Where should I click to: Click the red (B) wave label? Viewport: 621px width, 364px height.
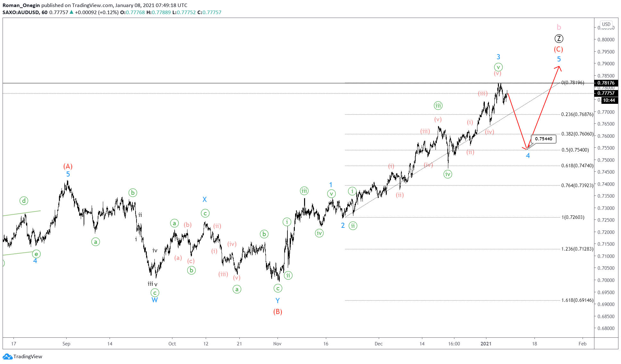[x=277, y=312]
